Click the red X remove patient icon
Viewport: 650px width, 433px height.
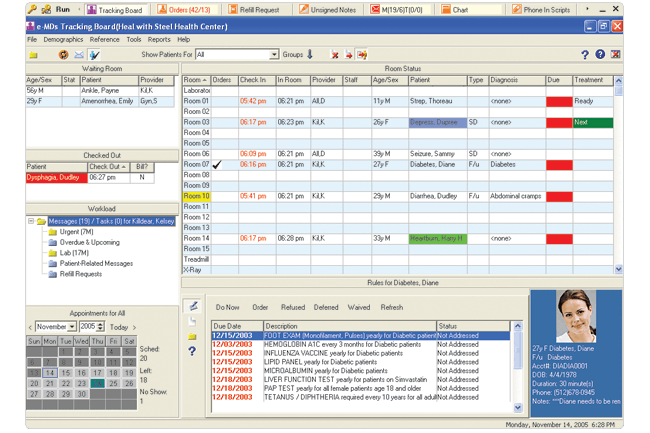[335, 55]
